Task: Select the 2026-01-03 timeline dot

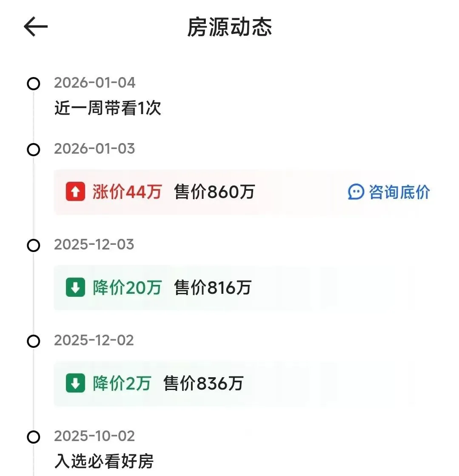Action: click(33, 149)
